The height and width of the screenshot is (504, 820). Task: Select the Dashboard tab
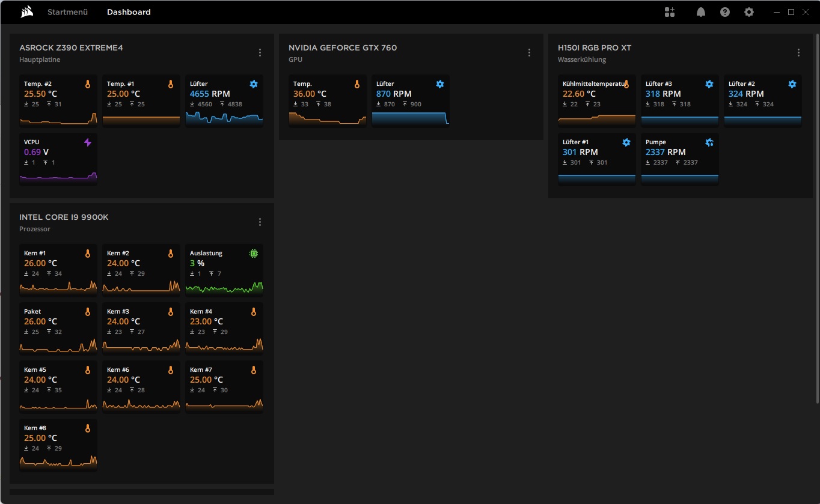click(x=129, y=12)
